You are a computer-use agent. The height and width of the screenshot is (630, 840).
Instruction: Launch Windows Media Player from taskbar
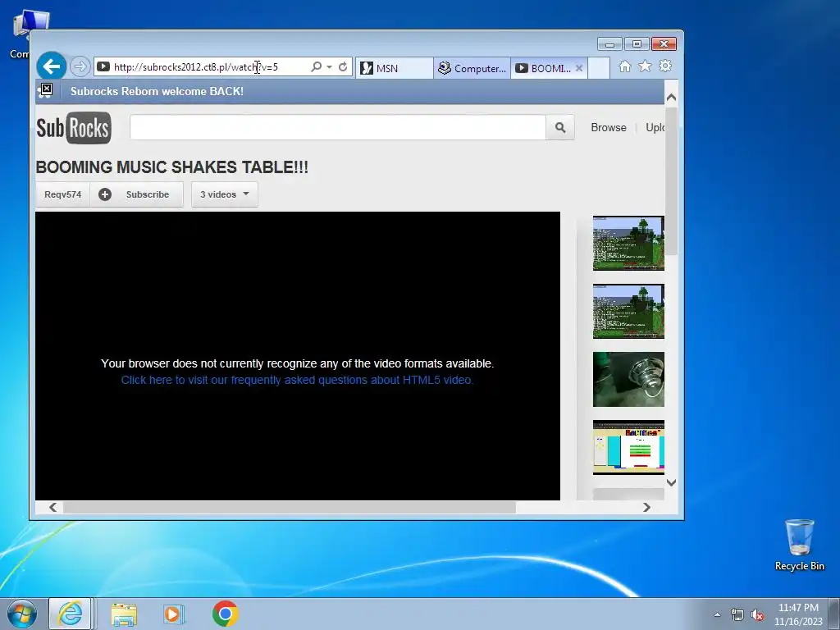(x=173, y=614)
